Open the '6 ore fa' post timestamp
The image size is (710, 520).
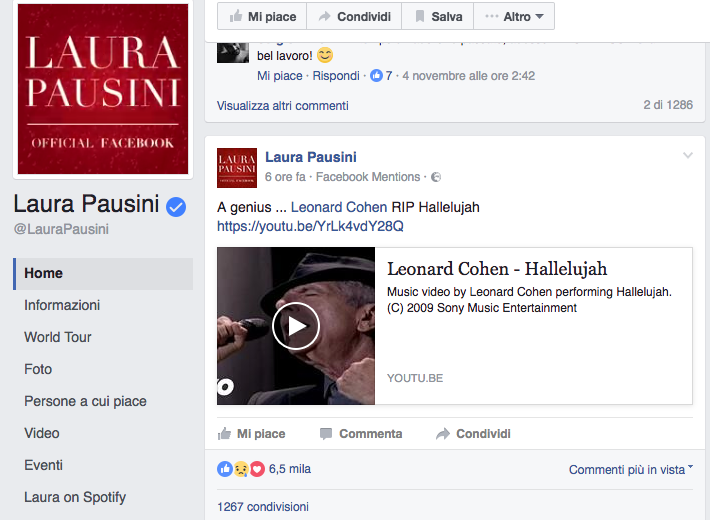(x=285, y=177)
